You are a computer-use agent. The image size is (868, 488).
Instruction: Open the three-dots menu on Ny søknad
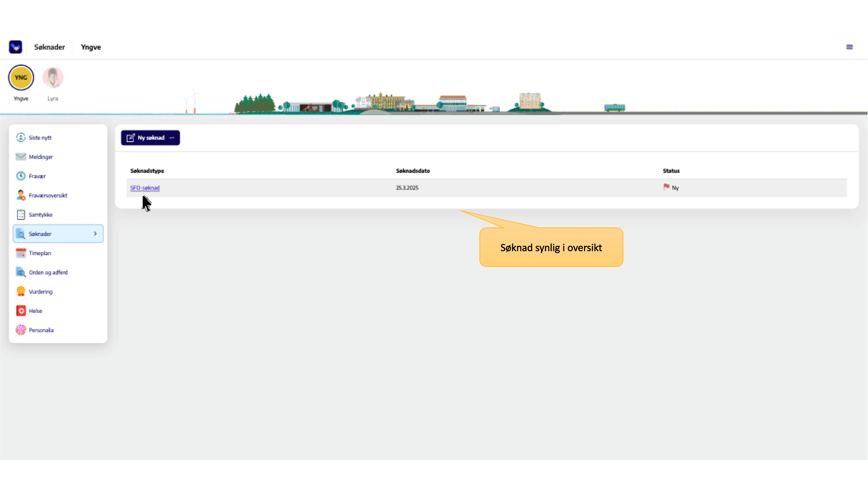click(172, 138)
